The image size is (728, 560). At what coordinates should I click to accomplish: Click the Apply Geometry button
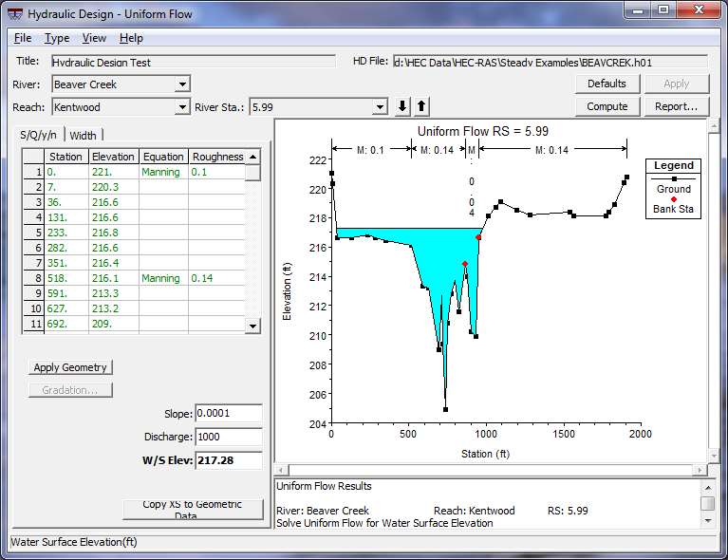71,367
